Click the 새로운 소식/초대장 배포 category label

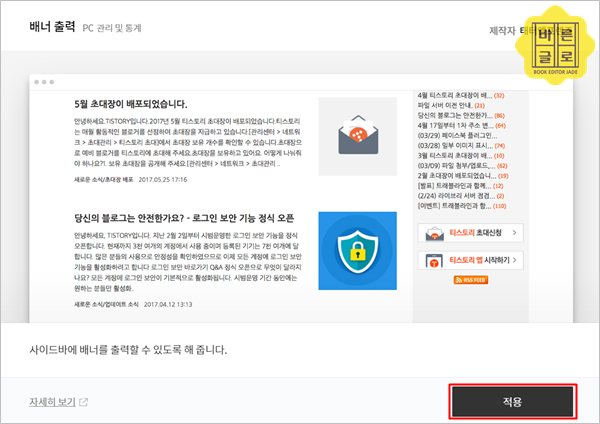click(103, 179)
